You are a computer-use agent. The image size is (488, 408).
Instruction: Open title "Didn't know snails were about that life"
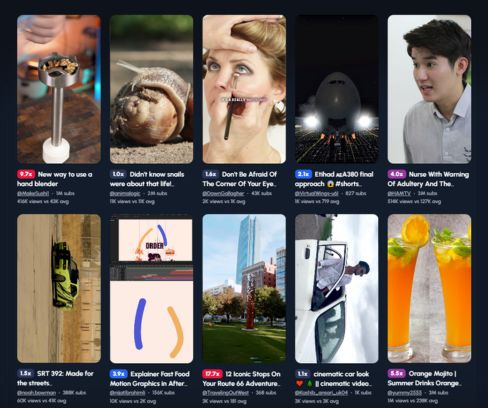(x=147, y=179)
